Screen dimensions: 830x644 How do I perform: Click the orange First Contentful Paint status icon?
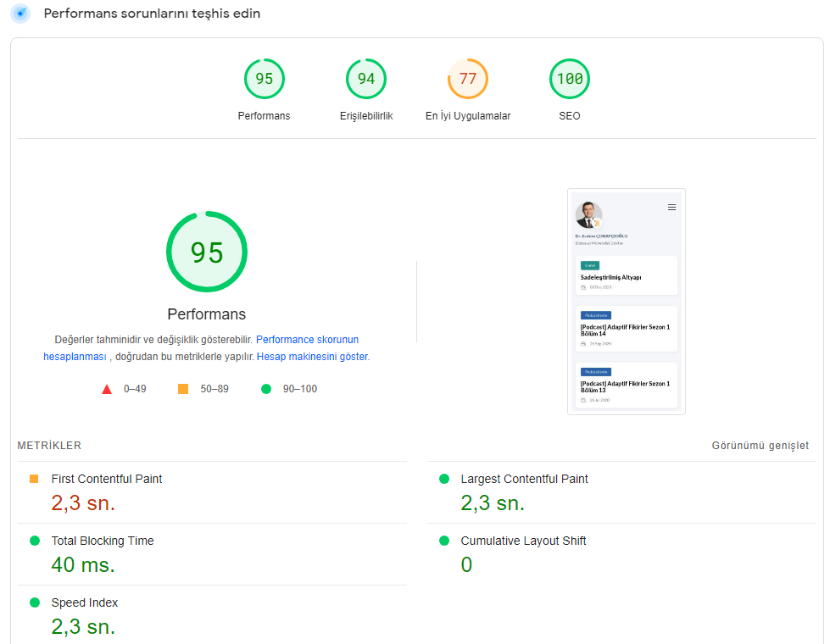click(35, 479)
